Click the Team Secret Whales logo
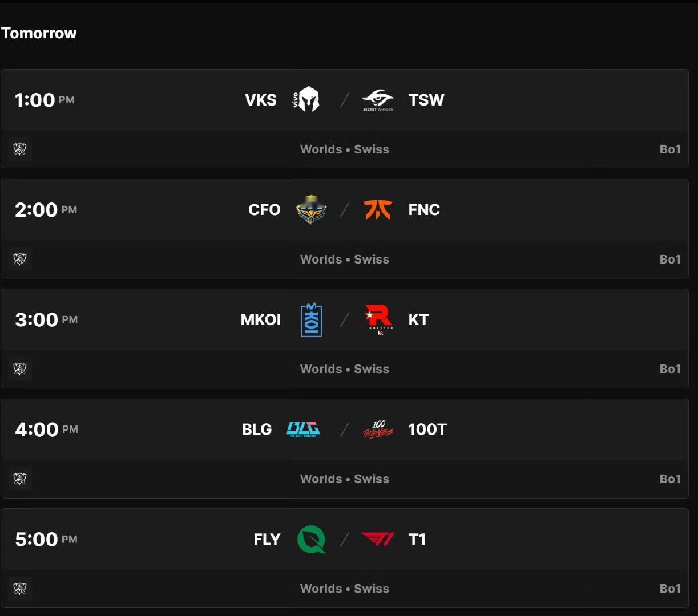The height and width of the screenshot is (616, 698). coord(378,100)
